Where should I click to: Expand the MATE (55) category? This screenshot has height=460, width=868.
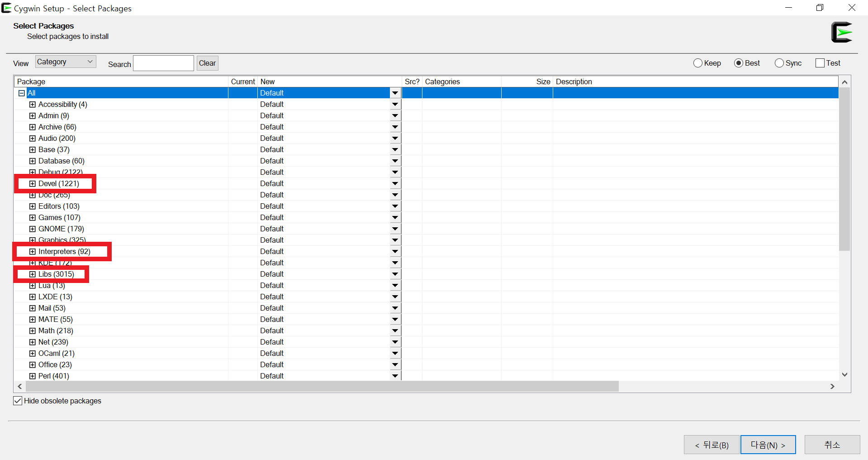33,320
